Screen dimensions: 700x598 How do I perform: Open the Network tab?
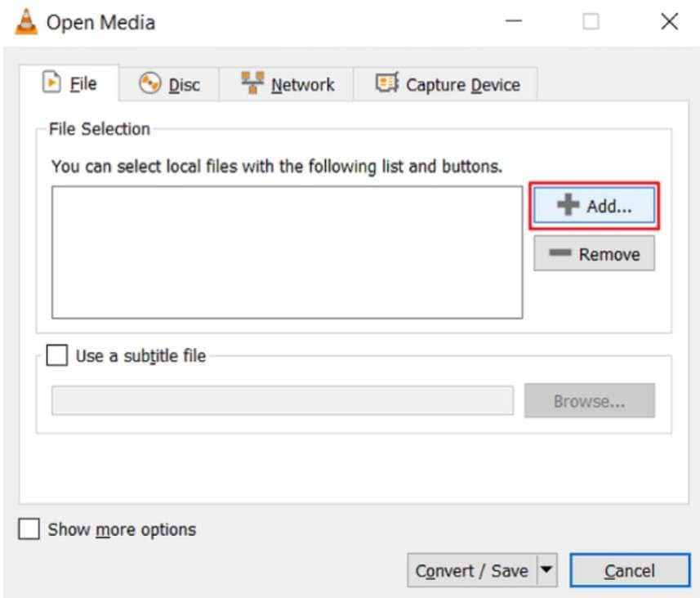286,84
